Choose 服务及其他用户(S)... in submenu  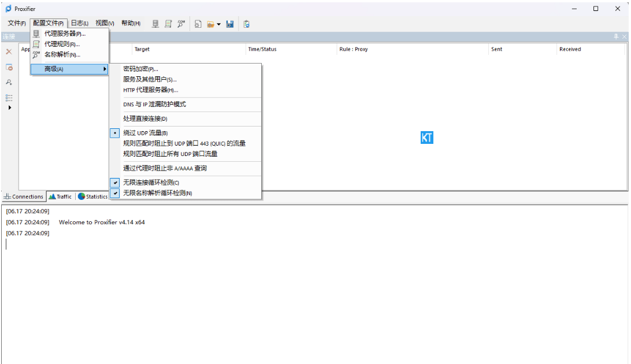click(x=185, y=80)
